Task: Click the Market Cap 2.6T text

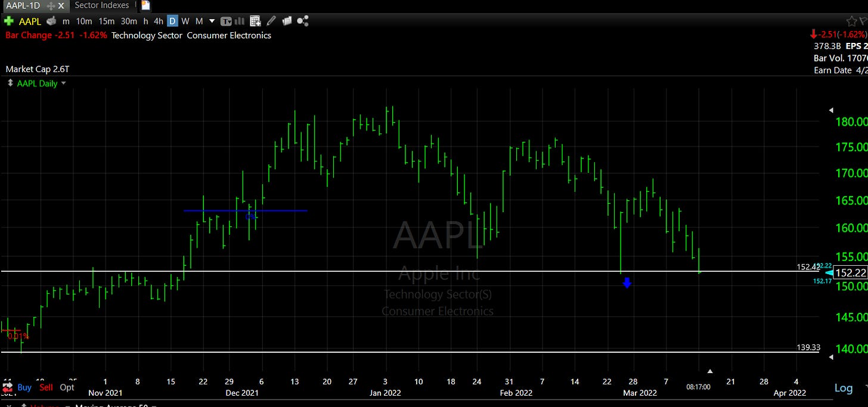Action: pyautogui.click(x=38, y=69)
